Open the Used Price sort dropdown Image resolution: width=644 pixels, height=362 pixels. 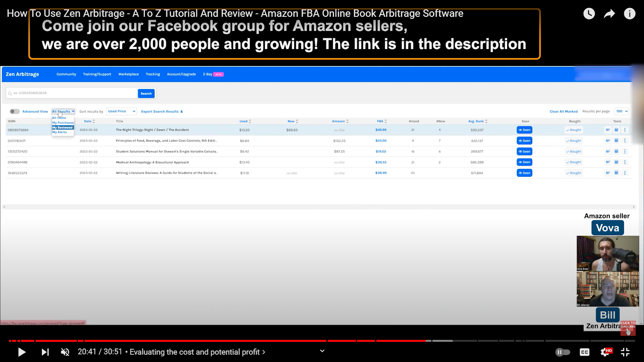tap(122, 111)
